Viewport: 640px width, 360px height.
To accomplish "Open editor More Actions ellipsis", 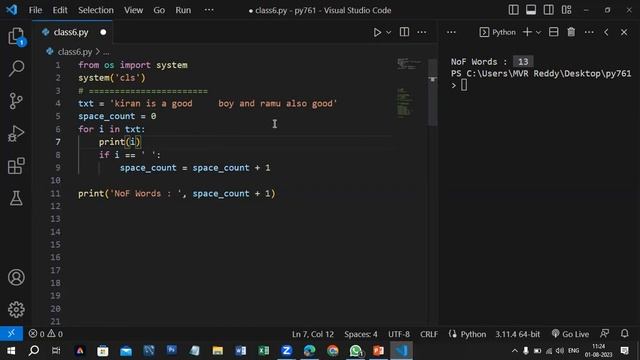I will [422, 32].
